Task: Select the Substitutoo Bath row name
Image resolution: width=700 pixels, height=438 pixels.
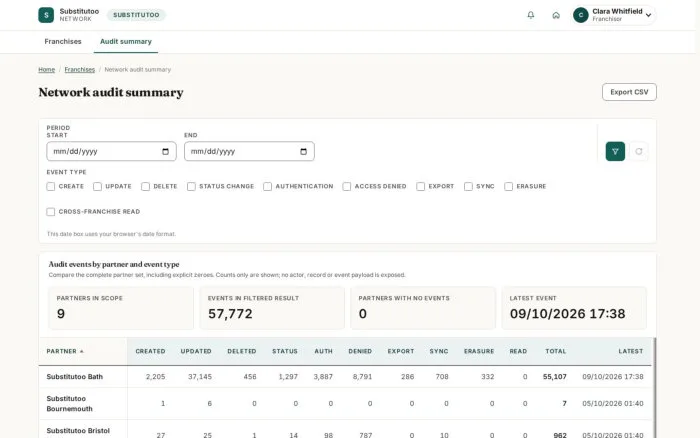Action: tap(75, 377)
